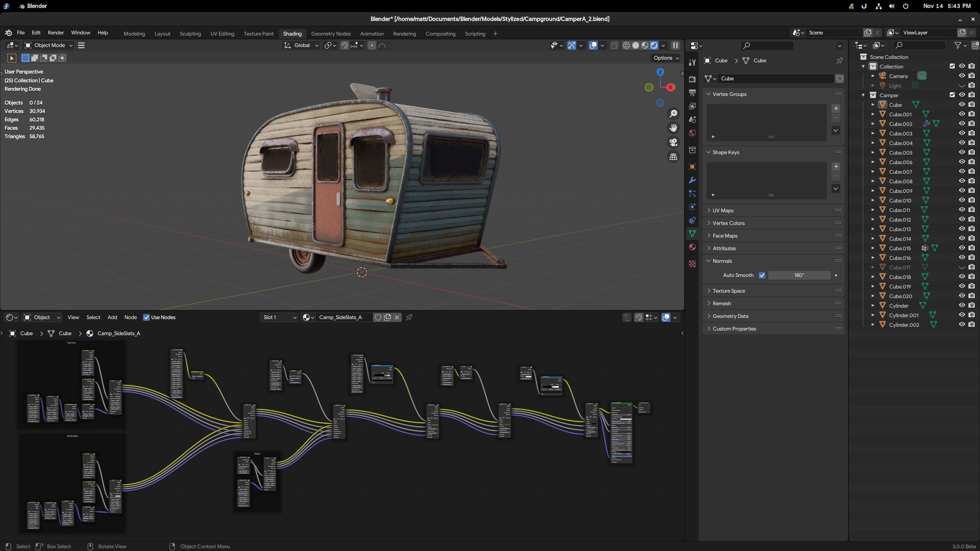Click the red X axis gizmo ball
980x551 pixels.
(671, 88)
